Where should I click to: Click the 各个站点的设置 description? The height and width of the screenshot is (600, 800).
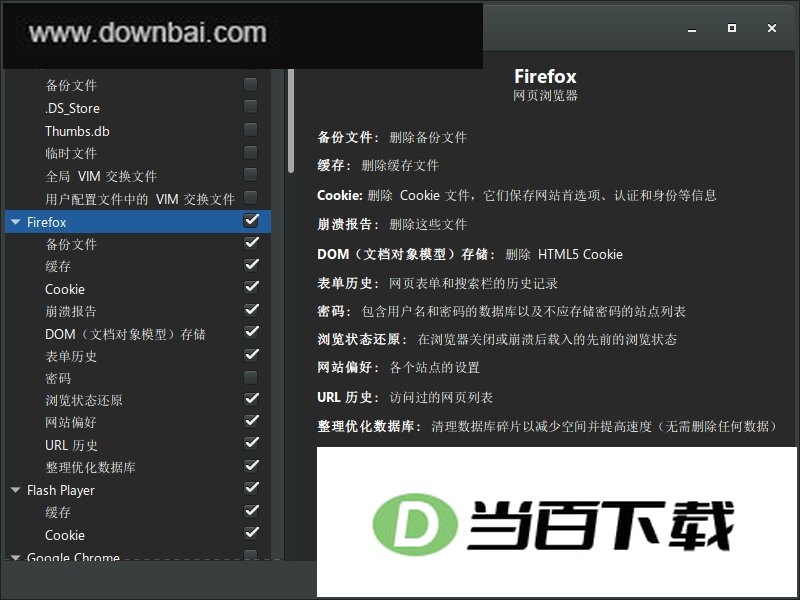pos(435,367)
